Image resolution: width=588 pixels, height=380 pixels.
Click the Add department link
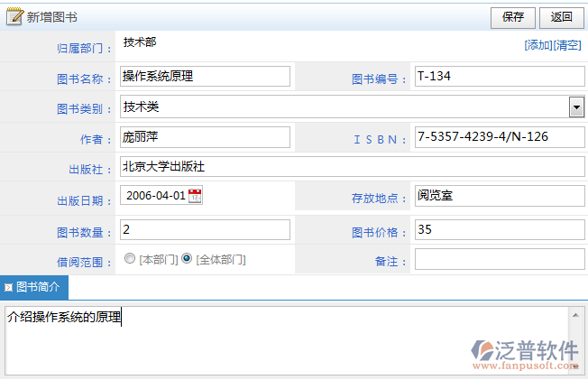537,45
